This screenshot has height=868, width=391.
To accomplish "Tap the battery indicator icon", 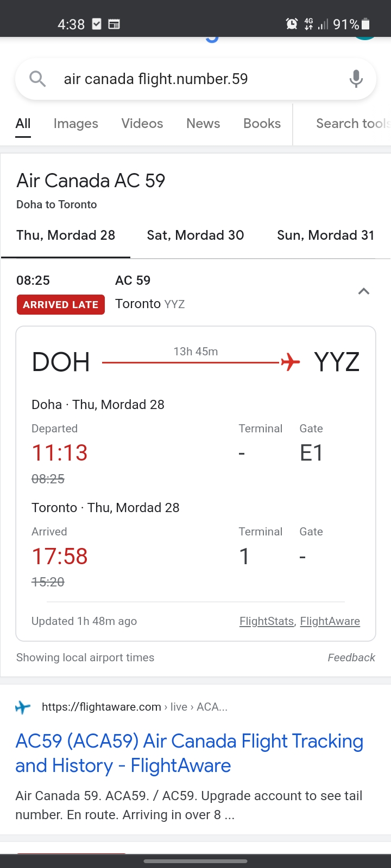I will [x=365, y=24].
